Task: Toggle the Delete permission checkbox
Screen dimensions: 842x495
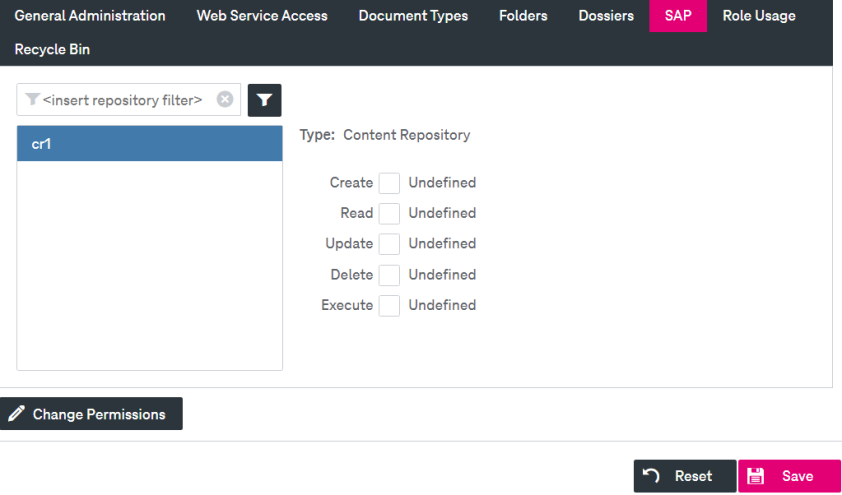Action: click(x=389, y=275)
